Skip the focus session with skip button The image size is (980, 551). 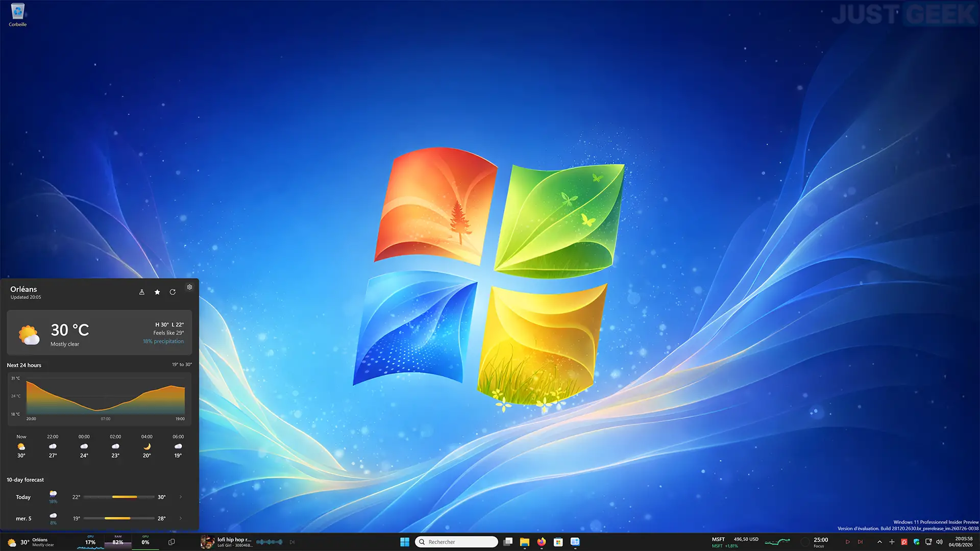click(860, 542)
